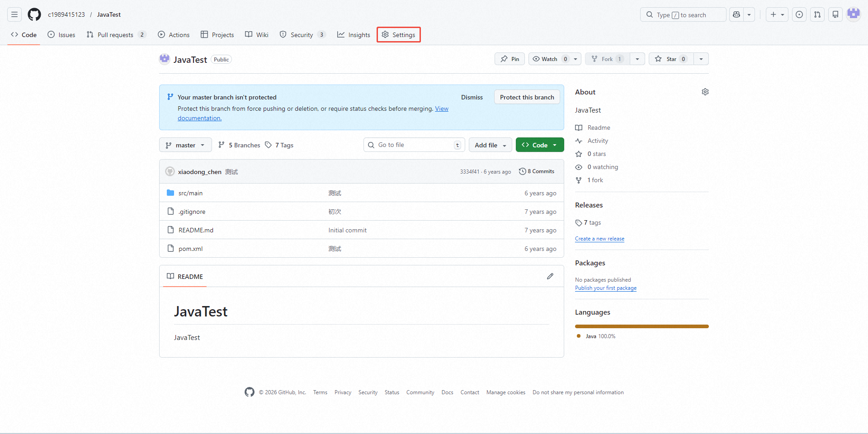Click the GitHub logo in header
The width and height of the screenshot is (868, 434).
34,14
